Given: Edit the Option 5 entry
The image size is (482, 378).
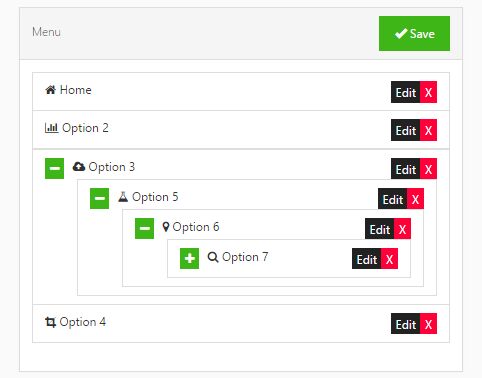Looking at the screenshot, I should point(393,199).
